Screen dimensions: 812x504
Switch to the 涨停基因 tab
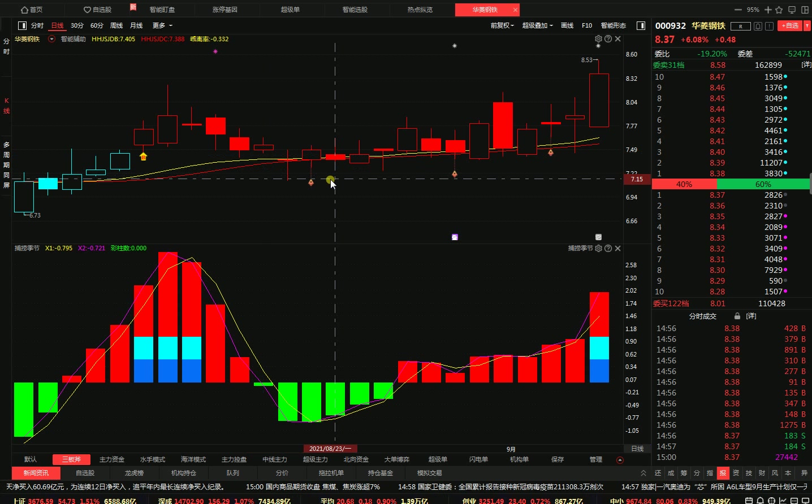pyautogui.click(x=225, y=10)
